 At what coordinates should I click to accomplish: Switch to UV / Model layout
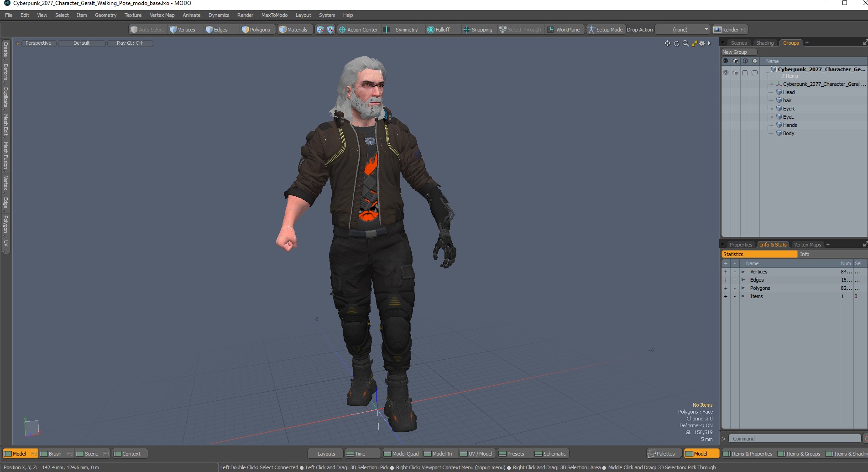(x=476, y=454)
